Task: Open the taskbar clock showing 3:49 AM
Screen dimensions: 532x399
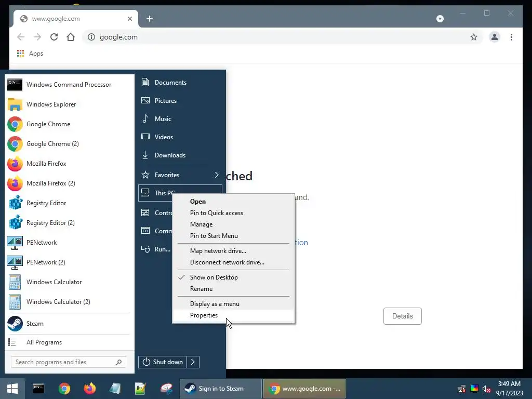Action: pyautogui.click(x=509, y=389)
